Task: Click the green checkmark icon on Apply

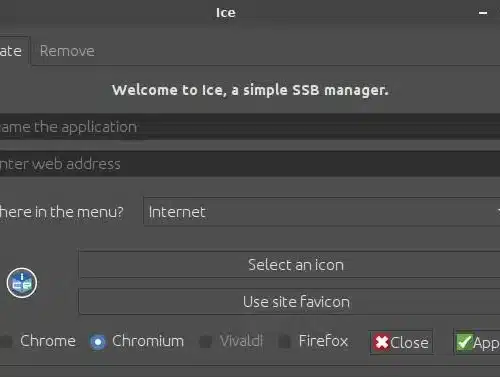Action: [464, 342]
